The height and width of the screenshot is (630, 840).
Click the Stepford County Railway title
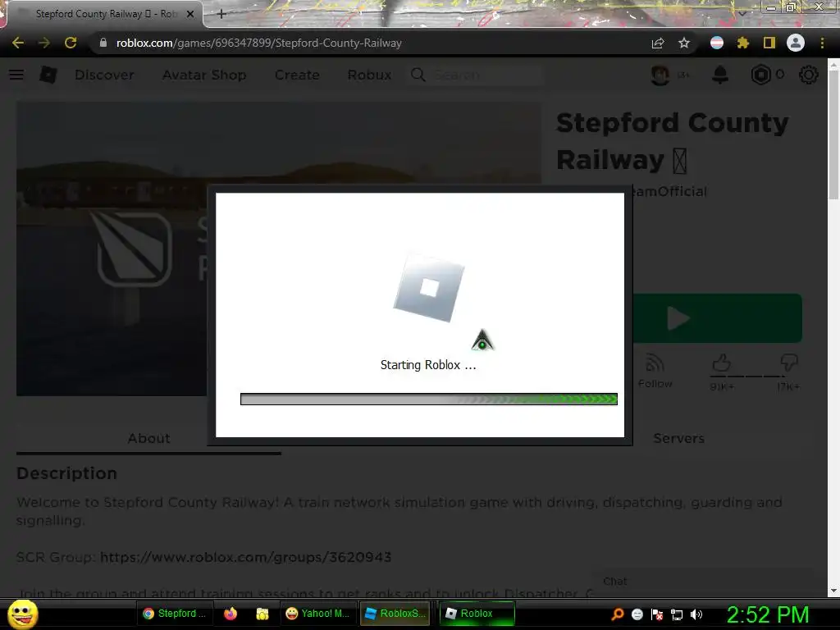point(673,141)
